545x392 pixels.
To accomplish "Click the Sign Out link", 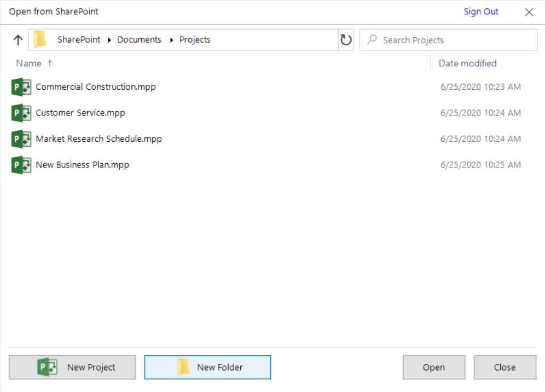I will pyautogui.click(x=480, y=11).
